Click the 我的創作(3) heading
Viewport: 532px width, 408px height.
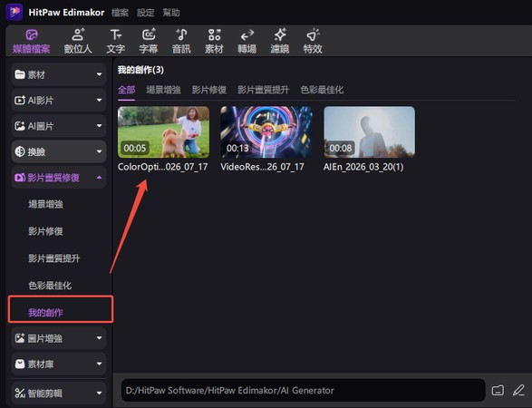coord(140,70)
